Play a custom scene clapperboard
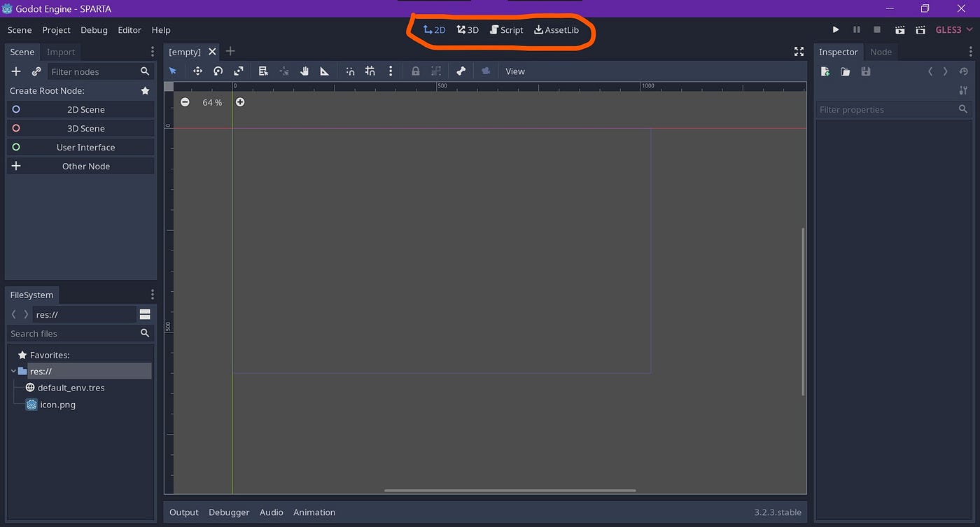The height and width of the screenshot is (527, 980). click(921, 30)
